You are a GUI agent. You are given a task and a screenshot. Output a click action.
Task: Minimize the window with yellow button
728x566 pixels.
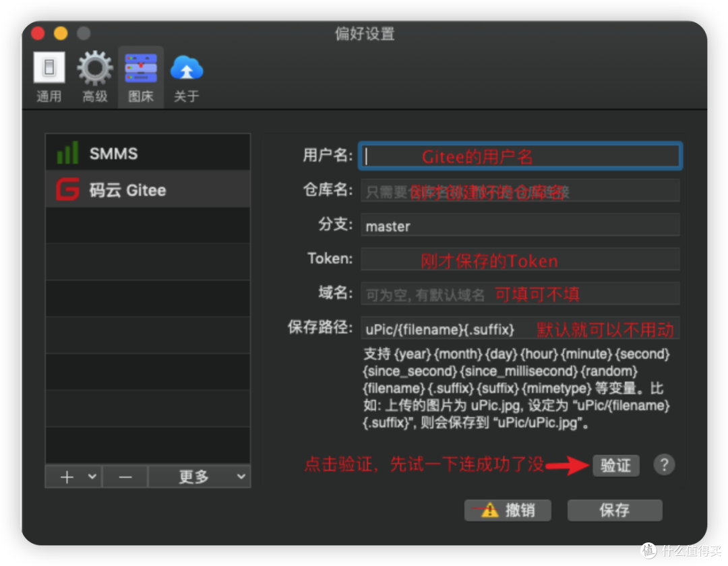pyautogui.click(x=61, y=34)
